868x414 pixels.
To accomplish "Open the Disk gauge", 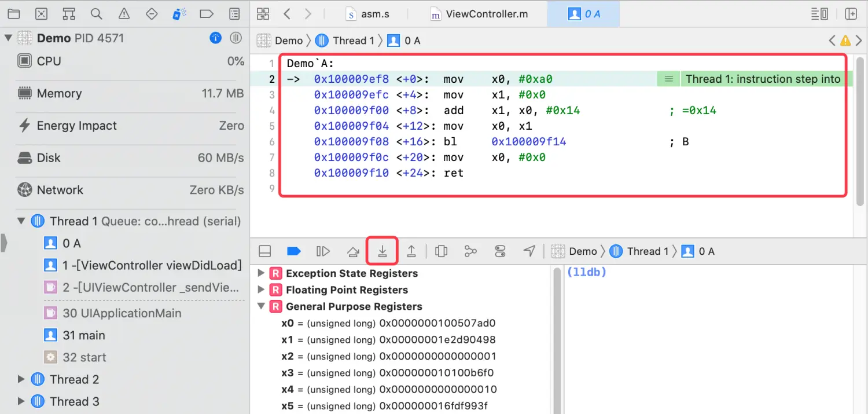I will pyautogui.click(x=131, y=157).
